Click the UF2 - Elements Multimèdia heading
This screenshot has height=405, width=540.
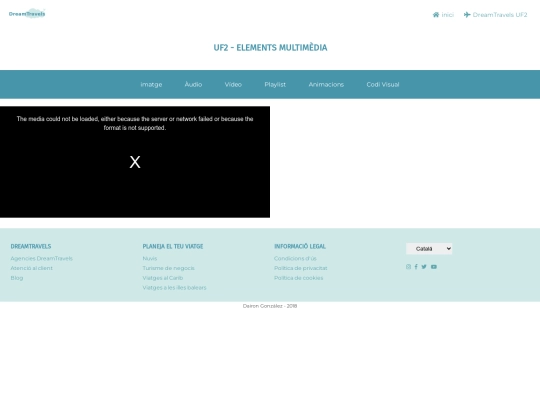[x=270, y=48]
